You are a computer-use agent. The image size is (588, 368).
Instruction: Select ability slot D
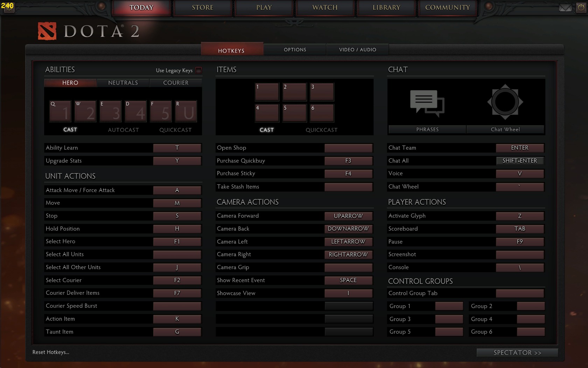click(x=136, y=111)
